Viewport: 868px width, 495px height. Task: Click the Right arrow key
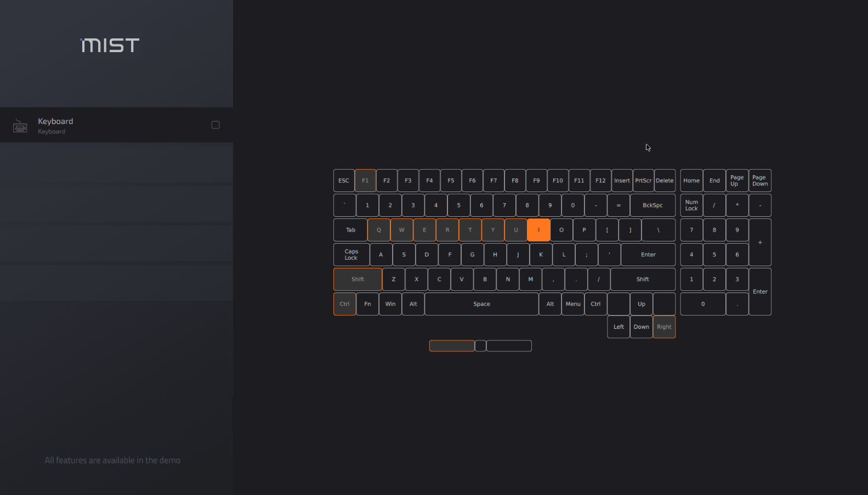pos(664,327)
